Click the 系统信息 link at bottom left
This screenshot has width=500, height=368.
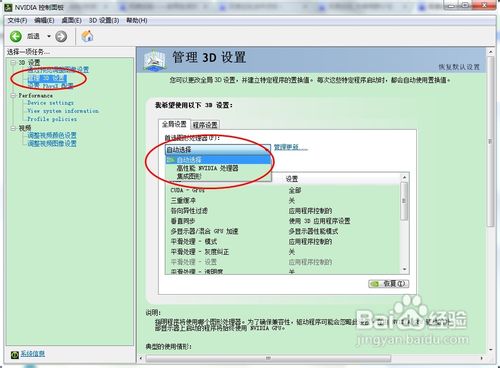click(x=33, y=354)
